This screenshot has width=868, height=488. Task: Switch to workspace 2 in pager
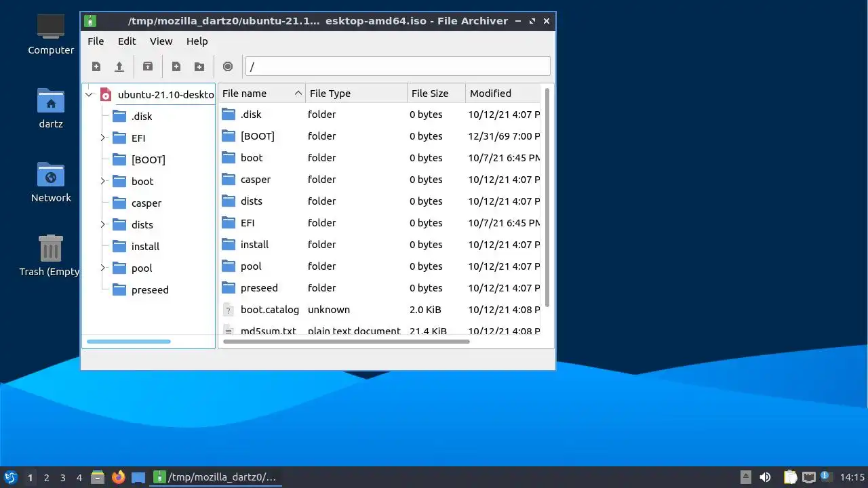click(47, 478)
